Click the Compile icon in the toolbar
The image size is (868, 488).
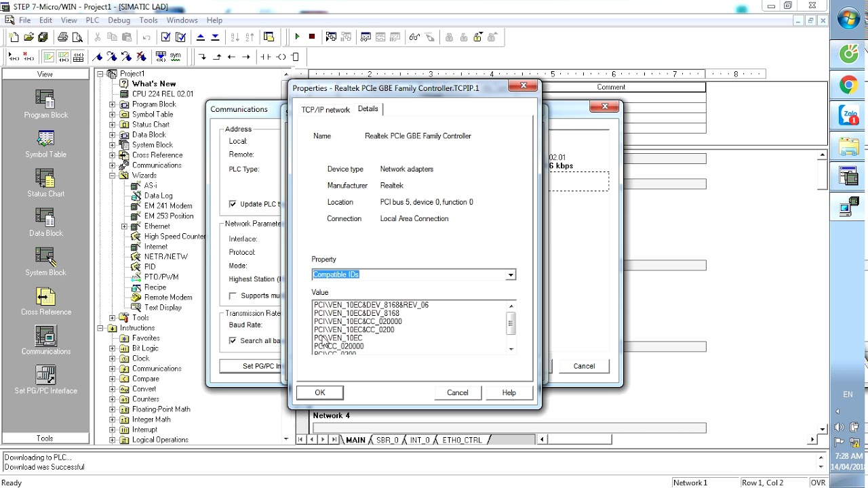point(165,37)
